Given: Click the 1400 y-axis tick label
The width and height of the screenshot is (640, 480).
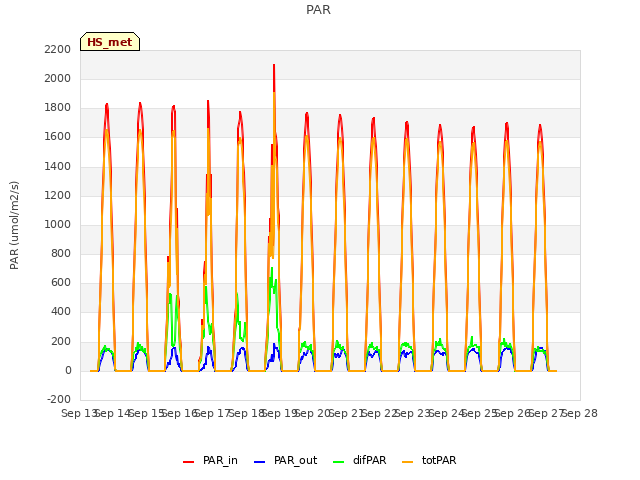Looking at the screenshot, I should [58, 166].
